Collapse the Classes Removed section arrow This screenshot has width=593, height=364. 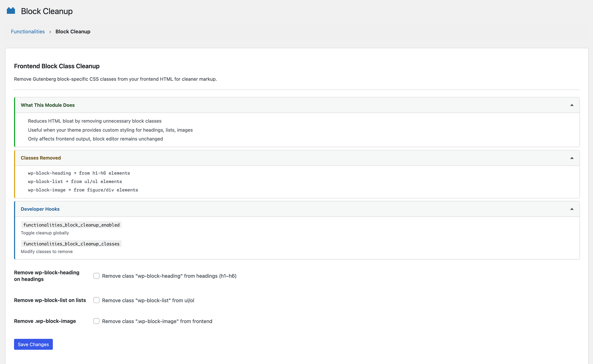coord(572,158)
